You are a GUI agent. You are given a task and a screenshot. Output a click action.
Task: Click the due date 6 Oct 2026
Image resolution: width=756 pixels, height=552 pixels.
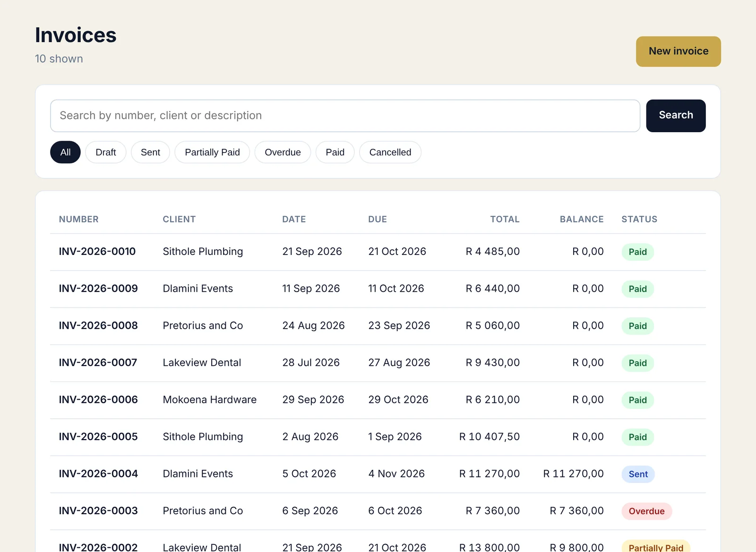pos(395,511)
